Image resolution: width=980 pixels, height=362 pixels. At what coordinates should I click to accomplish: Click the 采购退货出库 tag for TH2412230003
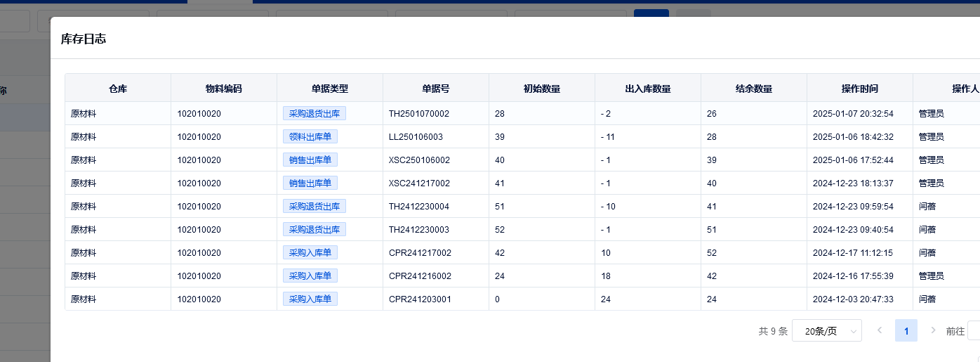pos(314,229)
